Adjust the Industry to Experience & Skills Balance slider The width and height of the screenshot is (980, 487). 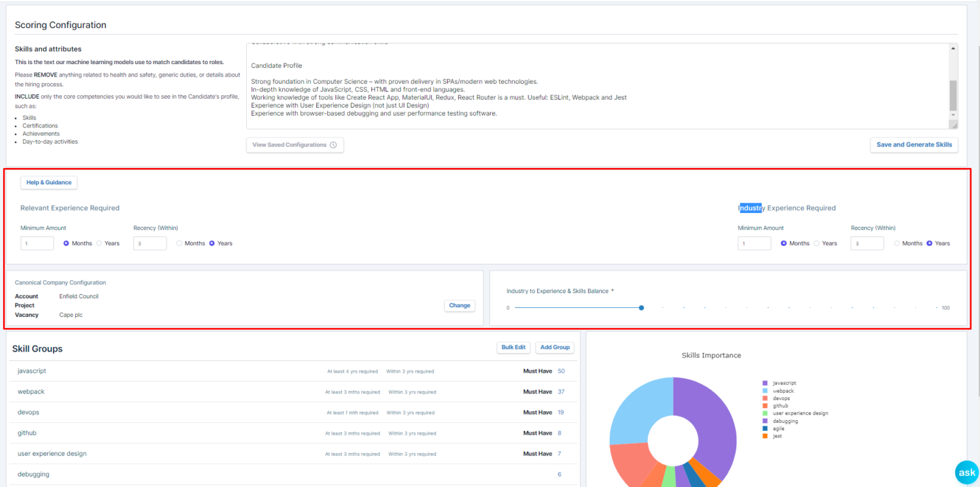(641, 307)
